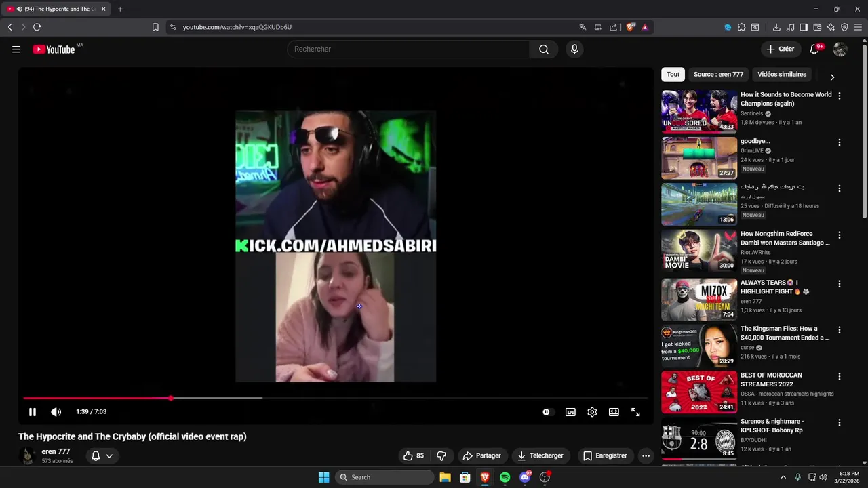Viewport: 868px width, 488px height.
Task: Open options menu for 'ALWAYS TEARS' video
Action: coord(840,284)
